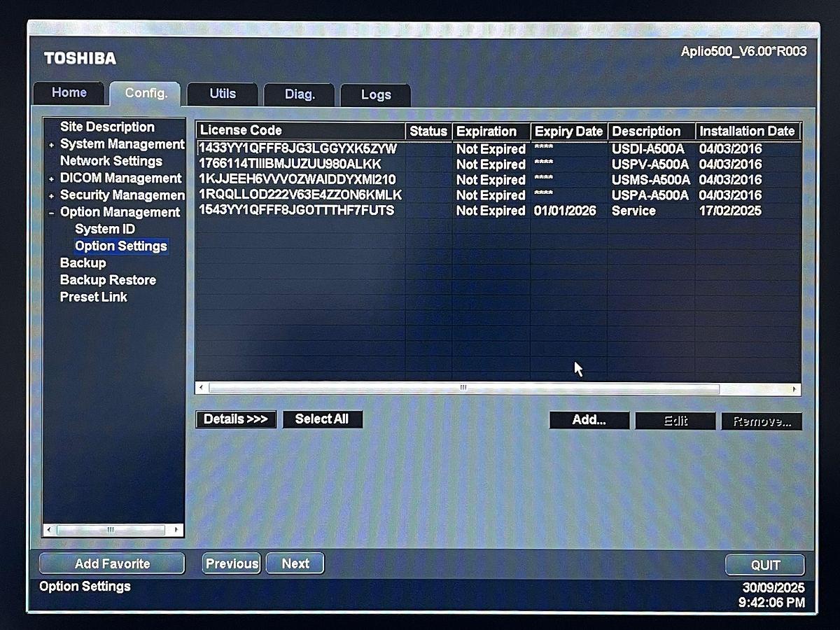The width and height of the screenshot is (840, 630).
Task: Click Add... to install a new license
Action: (x=589, y=420)
